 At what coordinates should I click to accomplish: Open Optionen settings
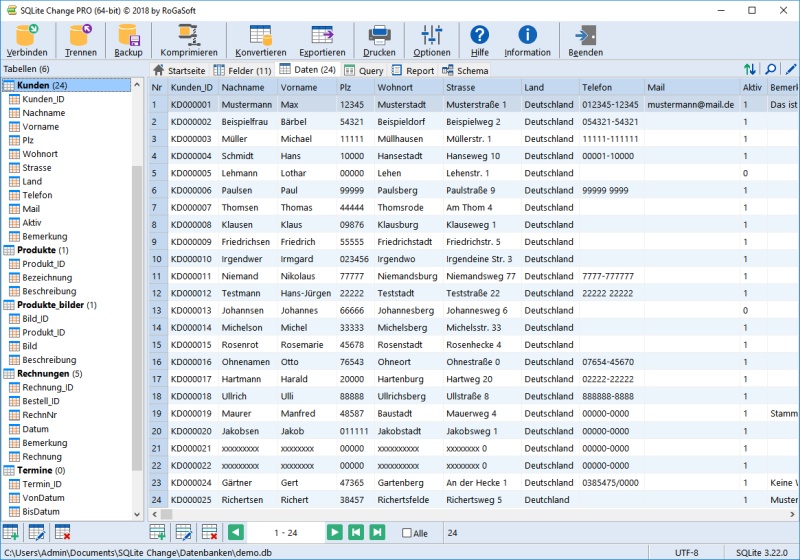(x=432, y=36)
